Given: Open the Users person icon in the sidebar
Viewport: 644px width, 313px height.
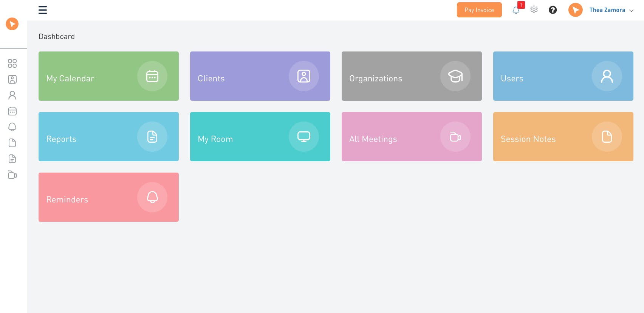Looking at the screenshot, I should pyautogui.click(x=12, y=95).
